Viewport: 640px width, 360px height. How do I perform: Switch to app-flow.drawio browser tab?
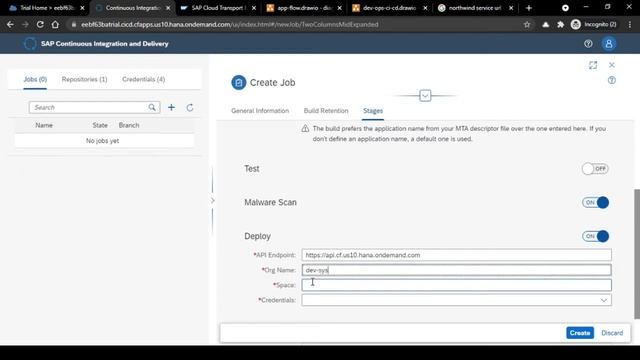click(303, 8)
